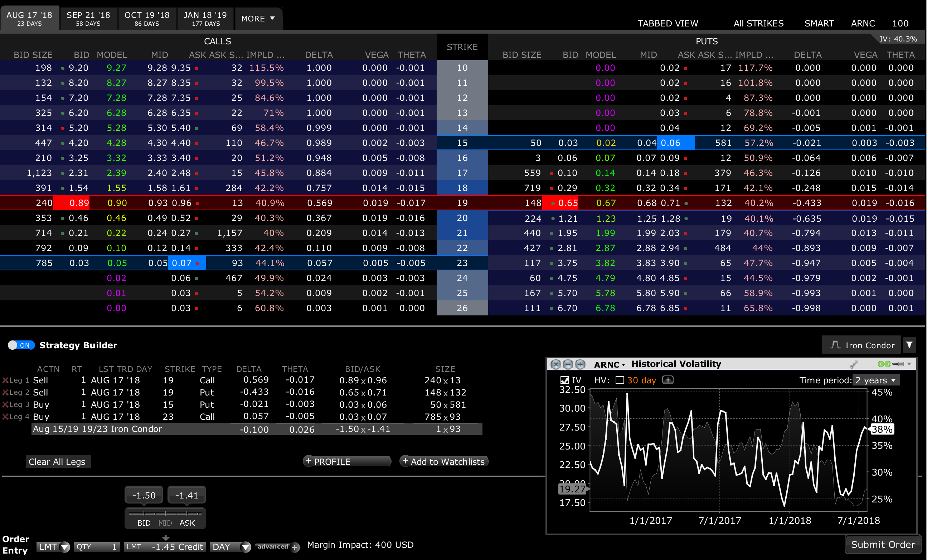Viewport: 927px width, 560px height.
Task: Open the DAY time-in-force dropdown
Action: (x=230, y=547)
